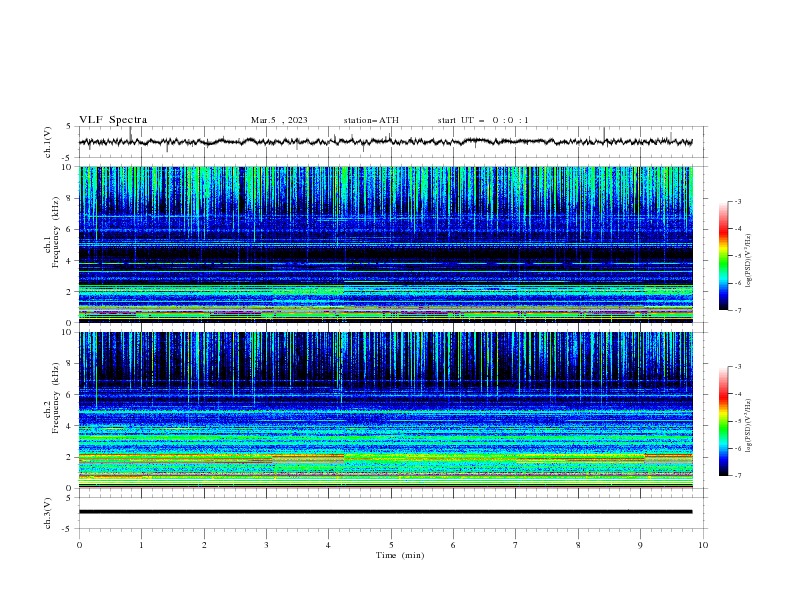Click the "Time (min)" axis label
792x612 pixels.
pos(400,555)
